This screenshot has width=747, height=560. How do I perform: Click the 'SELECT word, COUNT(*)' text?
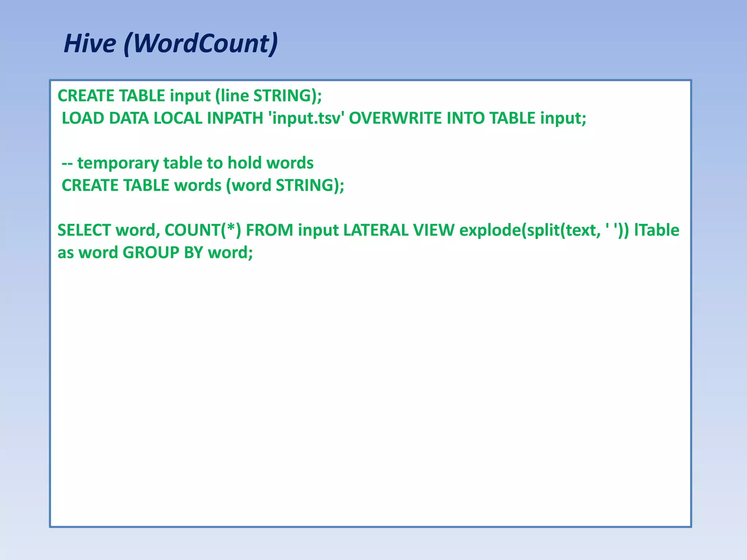click(149, 230)
